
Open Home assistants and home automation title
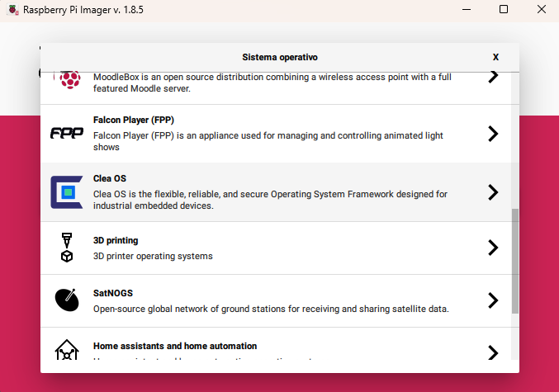pos(175,346)
